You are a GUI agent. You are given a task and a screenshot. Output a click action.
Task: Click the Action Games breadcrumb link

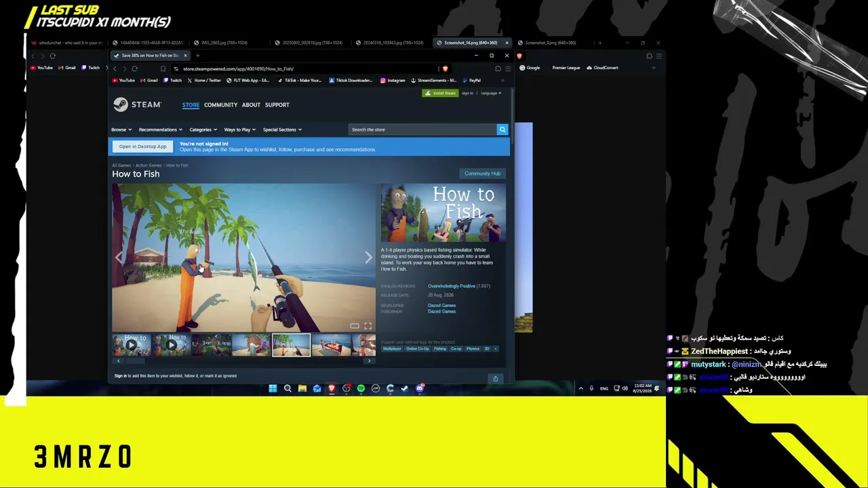tap(149, 165)
